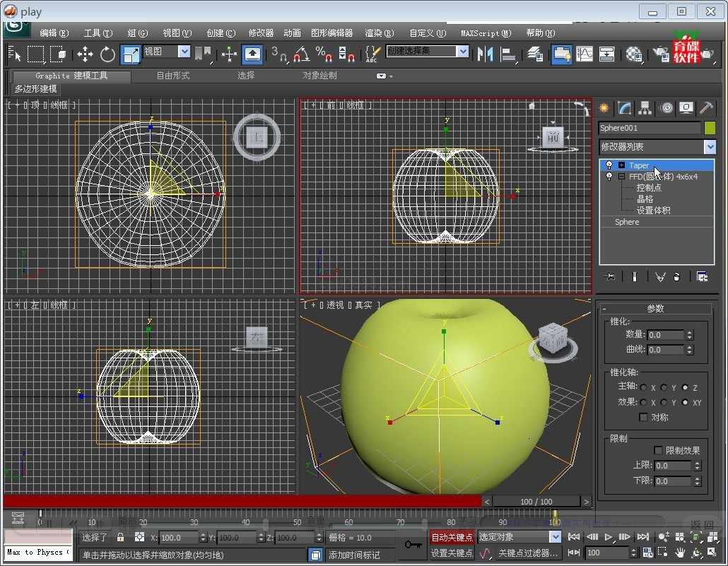Image resolution: width=728 pixels, height=566 pixels.
Task: Click the Sphere001 object color swatch
Action: 710,128
